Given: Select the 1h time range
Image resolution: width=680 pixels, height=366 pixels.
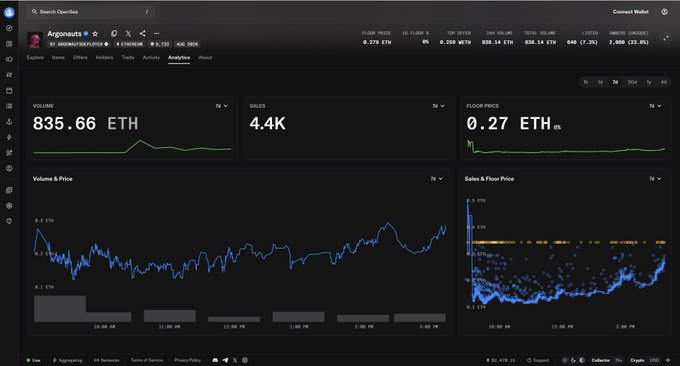Looking at the screenshot, I should pos(585,82).
